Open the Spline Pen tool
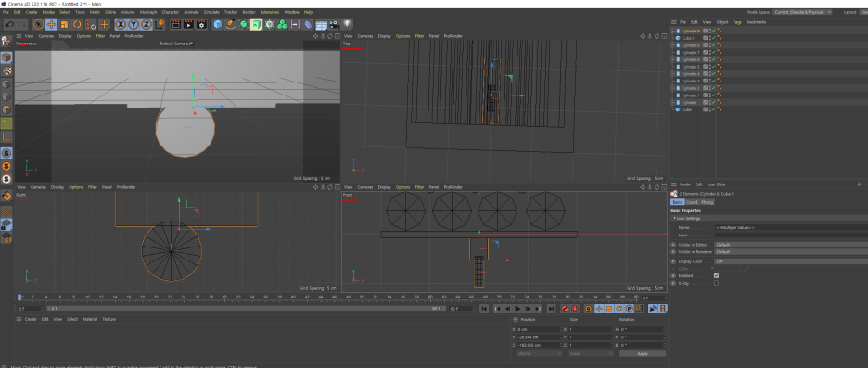The image size is (868, 368). click(x=231, y=24)
